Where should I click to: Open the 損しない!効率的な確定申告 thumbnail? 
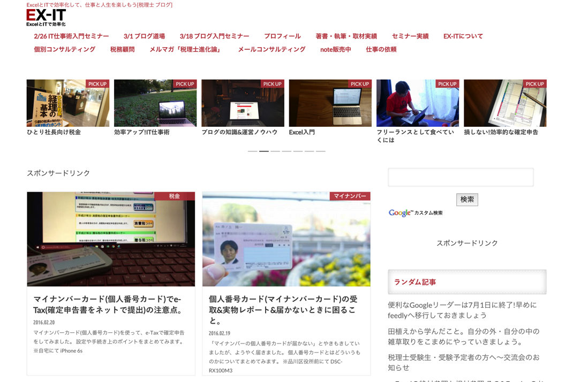coord(505,103)
